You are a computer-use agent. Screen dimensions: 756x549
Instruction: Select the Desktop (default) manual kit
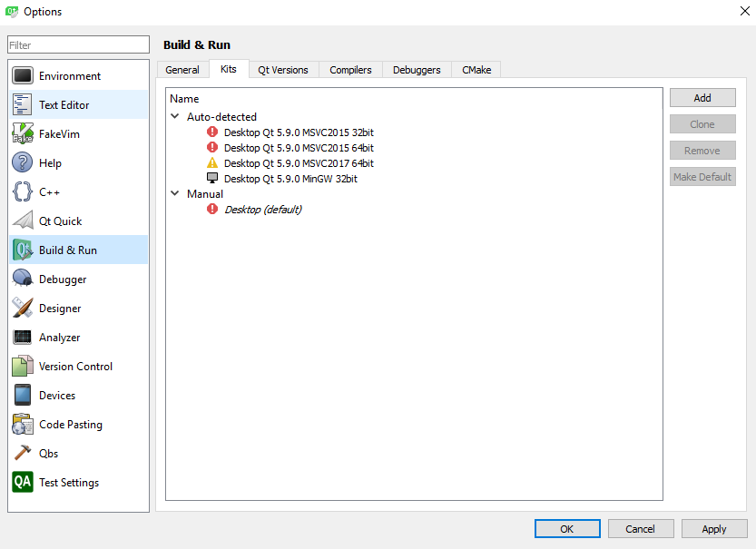click(262, 210)
